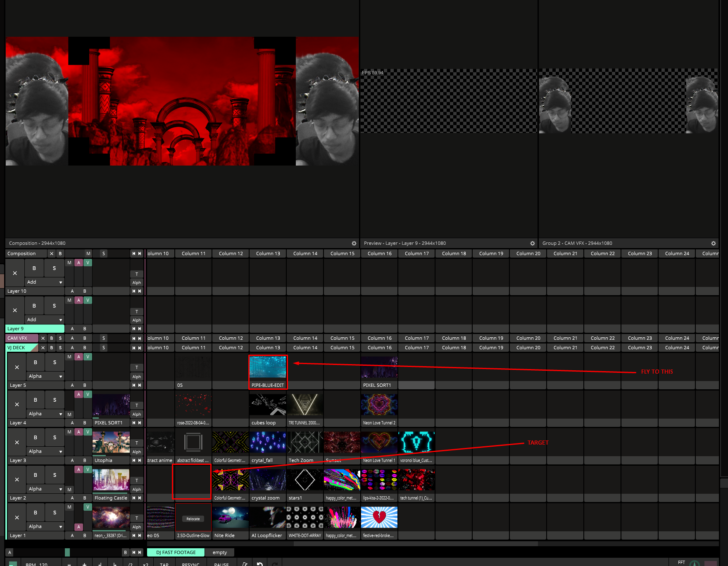Toggle Bypass on Layer 5
Screen dimensions: 728x566
pos(36,362)
